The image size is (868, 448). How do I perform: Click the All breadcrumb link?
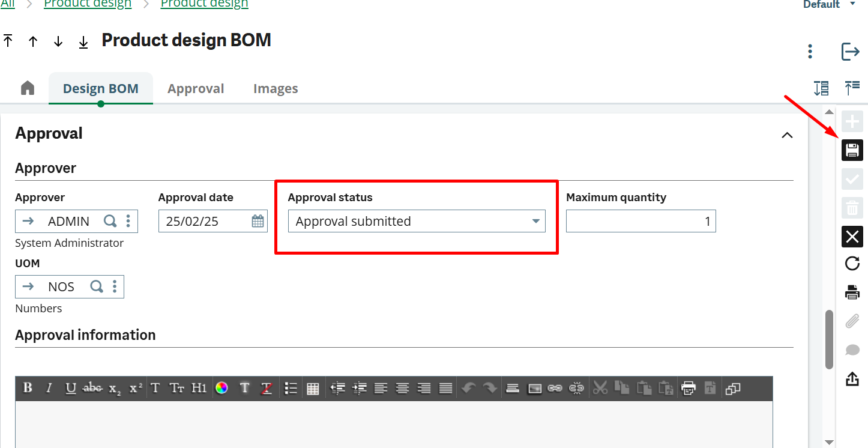[x=8, y=4]
